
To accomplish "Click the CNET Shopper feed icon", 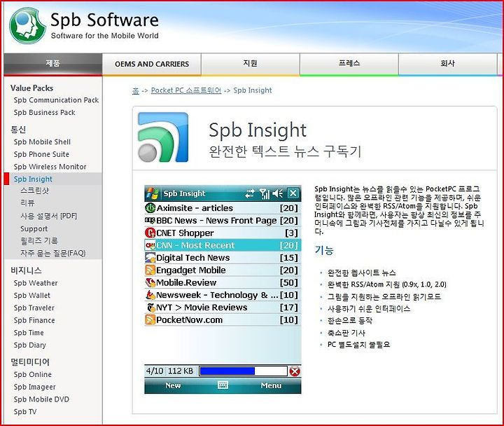I will coord(150,233).
